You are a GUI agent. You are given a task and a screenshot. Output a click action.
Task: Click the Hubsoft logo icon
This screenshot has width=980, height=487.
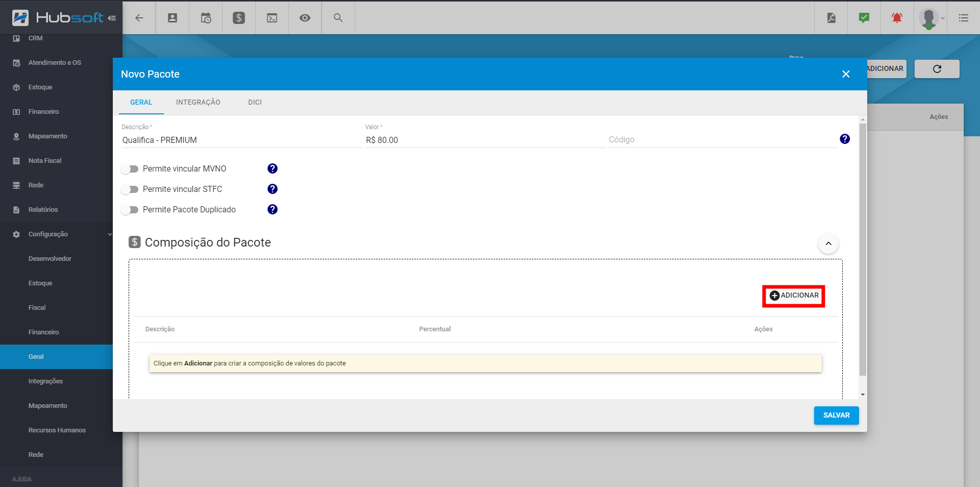click(20, 17)
